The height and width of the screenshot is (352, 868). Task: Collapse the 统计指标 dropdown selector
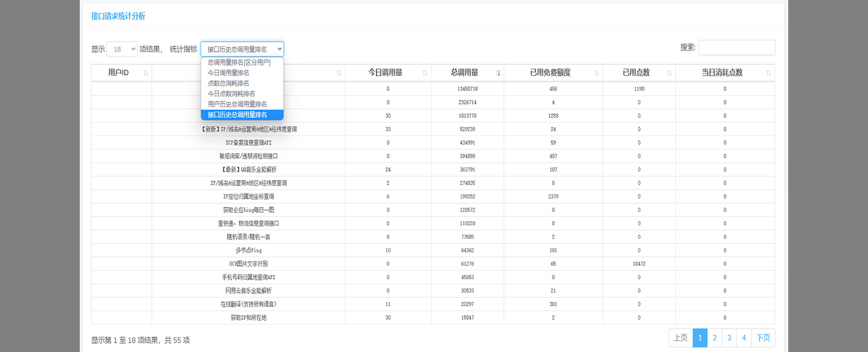242,49
